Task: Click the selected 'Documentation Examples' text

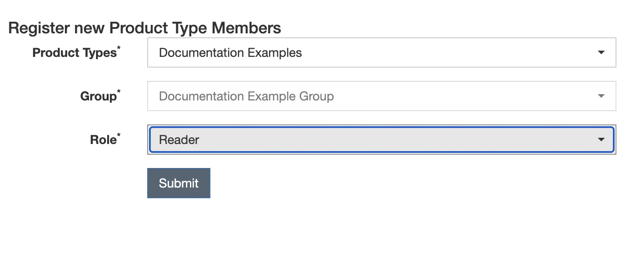Action: point(230,52)
